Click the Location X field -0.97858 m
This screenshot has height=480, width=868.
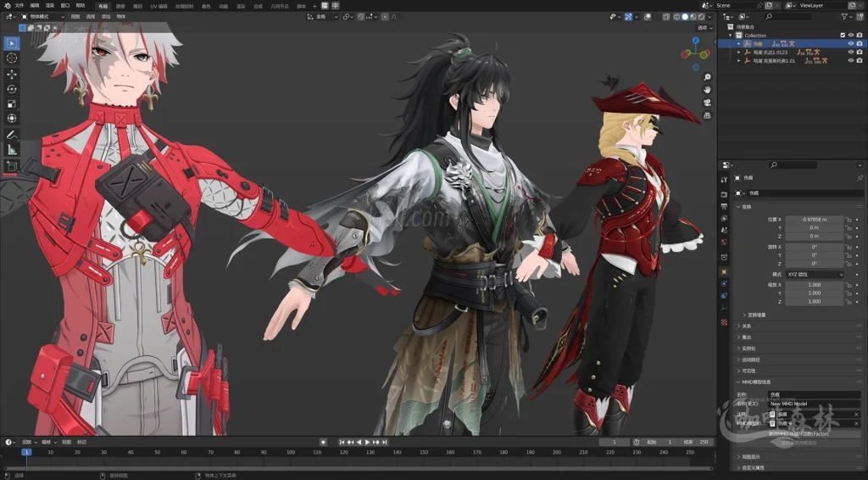[815, 220]
